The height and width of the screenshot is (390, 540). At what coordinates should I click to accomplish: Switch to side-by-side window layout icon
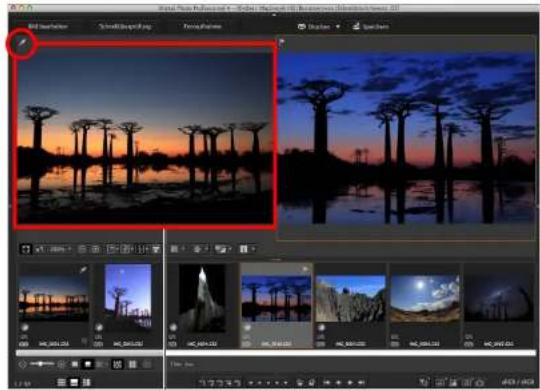pyautogui.click(x=87, y=382)
